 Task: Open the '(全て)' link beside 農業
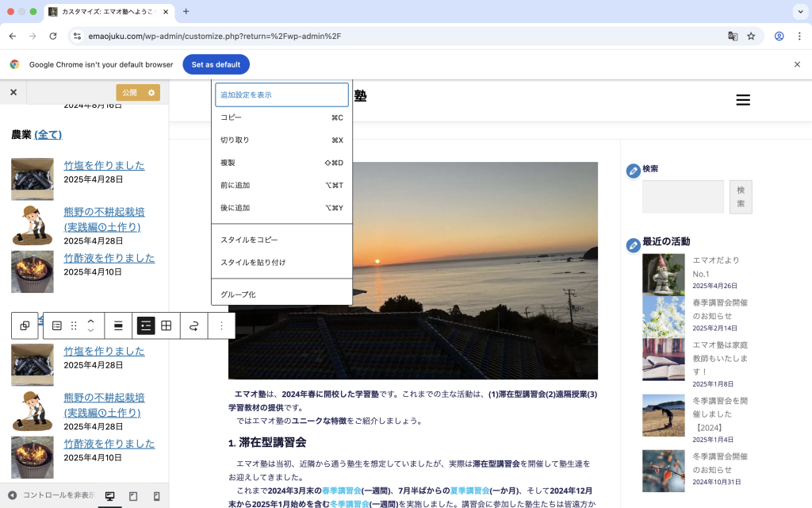click(48, 135)
